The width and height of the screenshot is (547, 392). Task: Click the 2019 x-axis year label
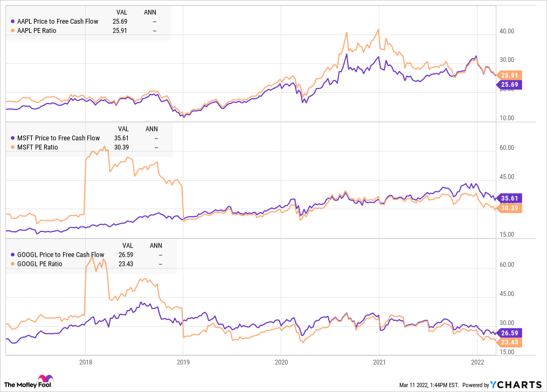pyautogui.click(x=183, y=362)
